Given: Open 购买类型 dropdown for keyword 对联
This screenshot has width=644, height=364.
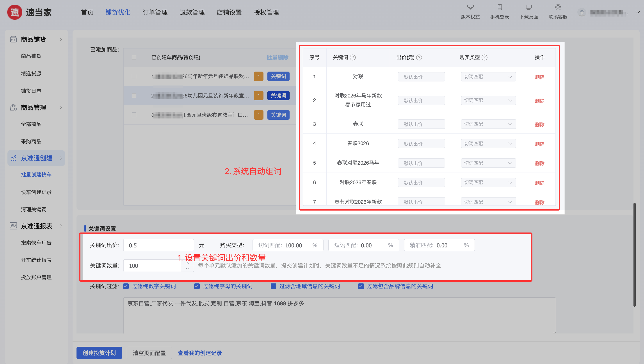Looking at the screenshot, I should point(488,77).
